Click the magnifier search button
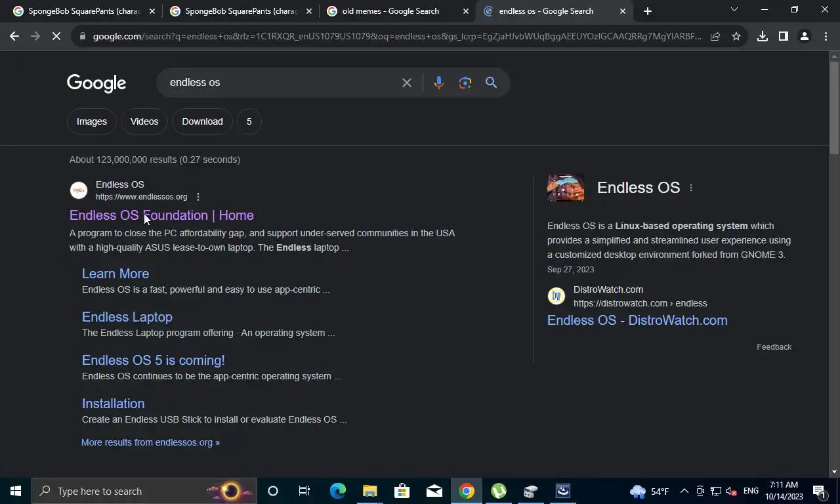This screenshot has width=840, height=504. pos(492,83)
